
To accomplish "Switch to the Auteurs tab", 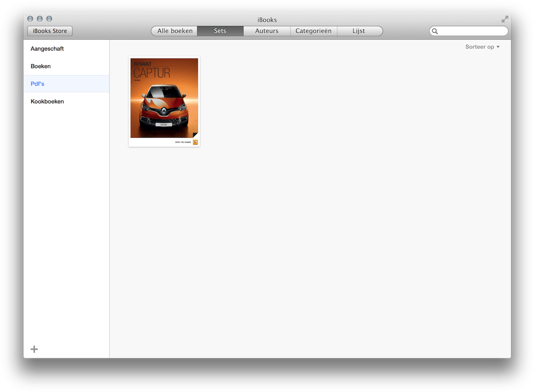I will [266, 31].
